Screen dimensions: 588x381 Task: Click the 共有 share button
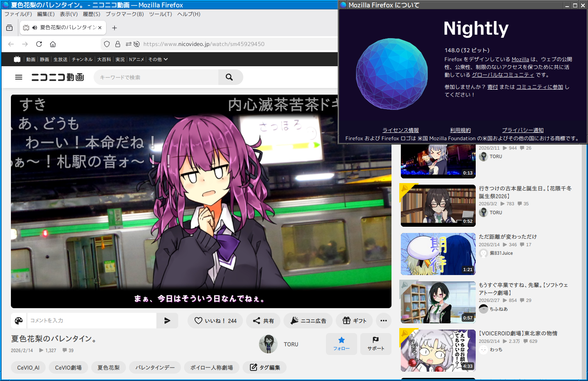pyautogui.click(x=263, y=321)
